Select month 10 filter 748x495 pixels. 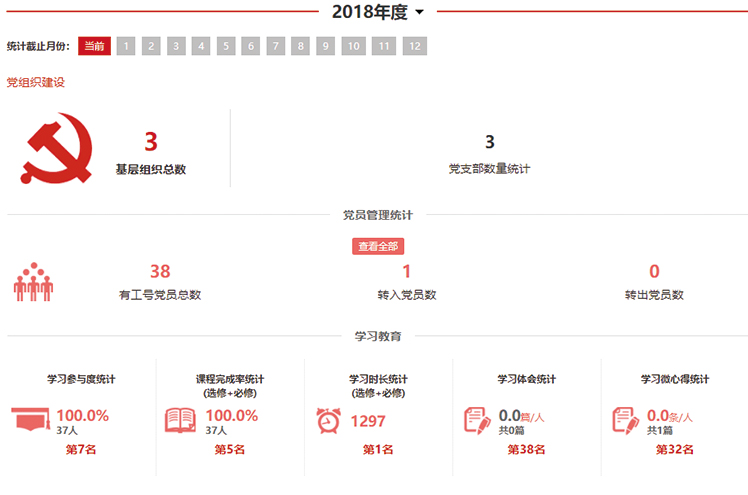pyautogui.click(x=353, y=46)
